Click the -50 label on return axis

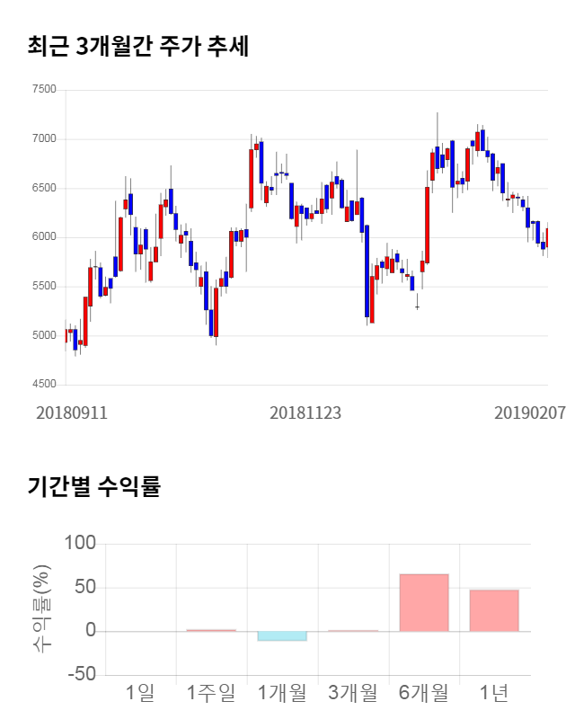click(x=80, y=675)
